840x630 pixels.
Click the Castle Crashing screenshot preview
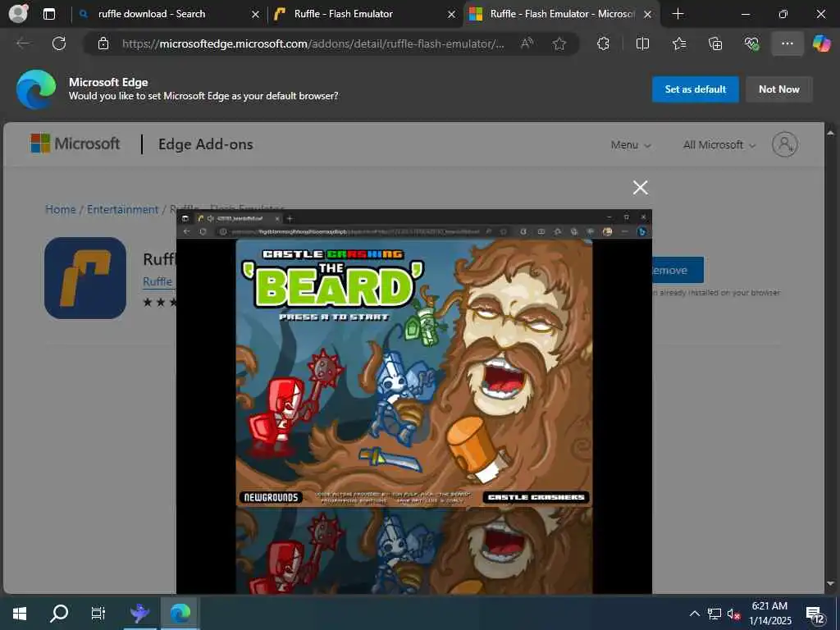414,402
